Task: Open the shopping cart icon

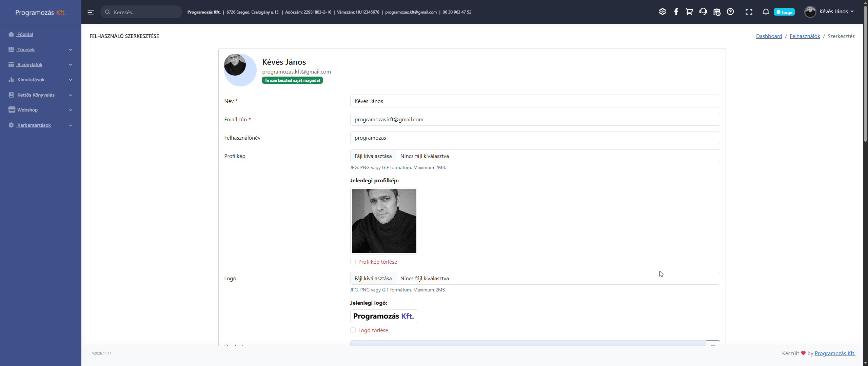Action: [689, 12]
